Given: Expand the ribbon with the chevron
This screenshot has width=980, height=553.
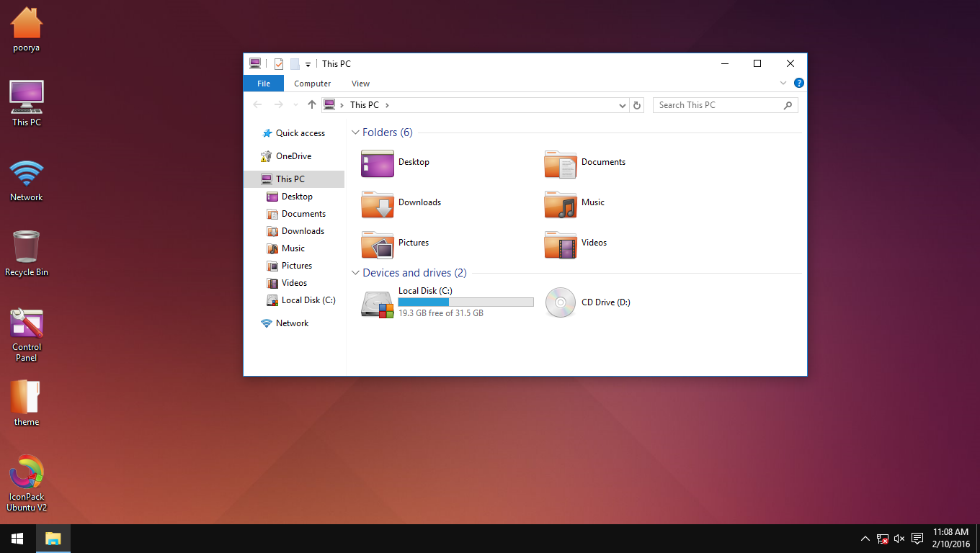Looking at the screenshot, I should pos(783,84).
